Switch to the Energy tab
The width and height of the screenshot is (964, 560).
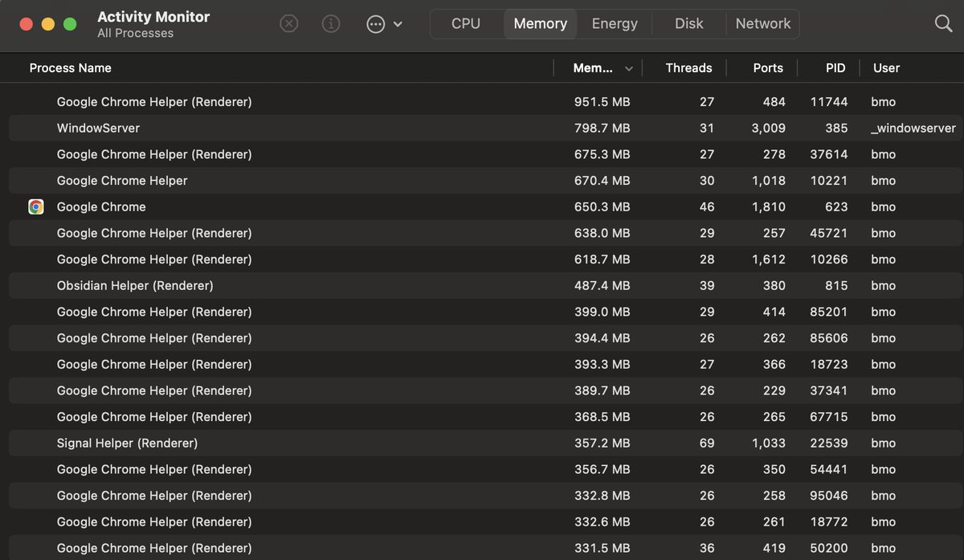[615, 24]
